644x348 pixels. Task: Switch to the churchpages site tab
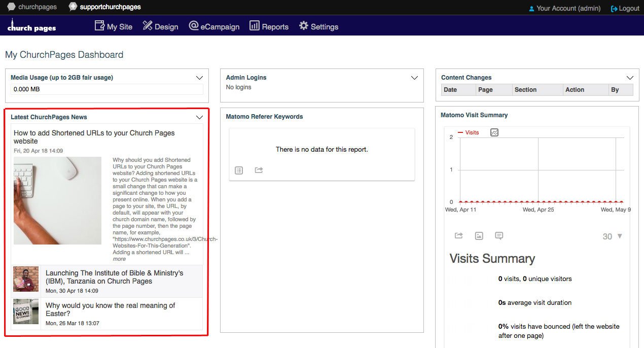click(32, 7)
